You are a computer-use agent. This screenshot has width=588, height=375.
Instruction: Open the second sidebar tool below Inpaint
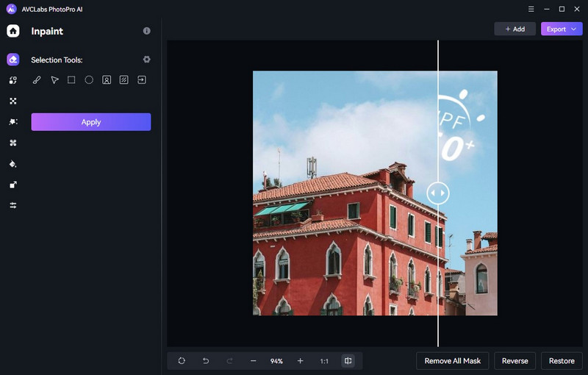pos(13,80)
